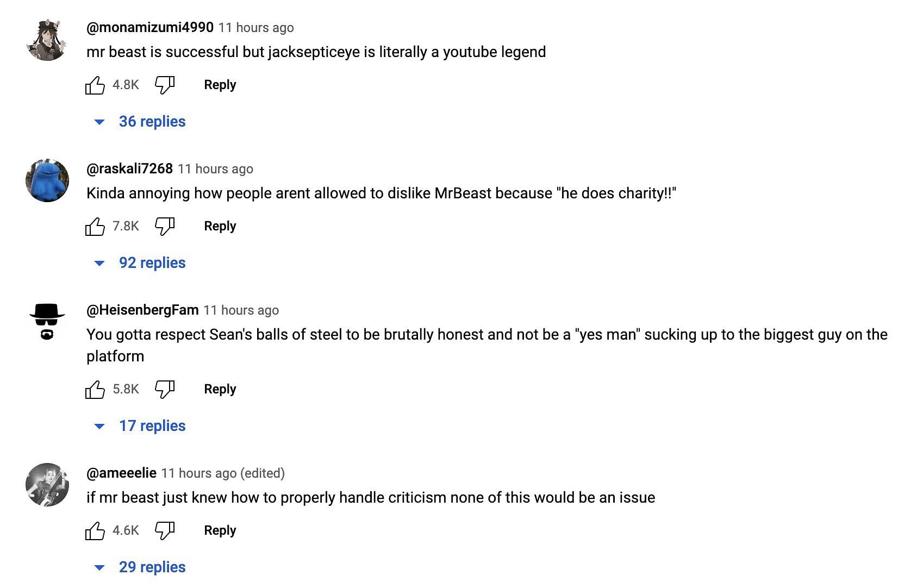
Task: Dislike the comment by @raskali7268
Action: point(165,226)
